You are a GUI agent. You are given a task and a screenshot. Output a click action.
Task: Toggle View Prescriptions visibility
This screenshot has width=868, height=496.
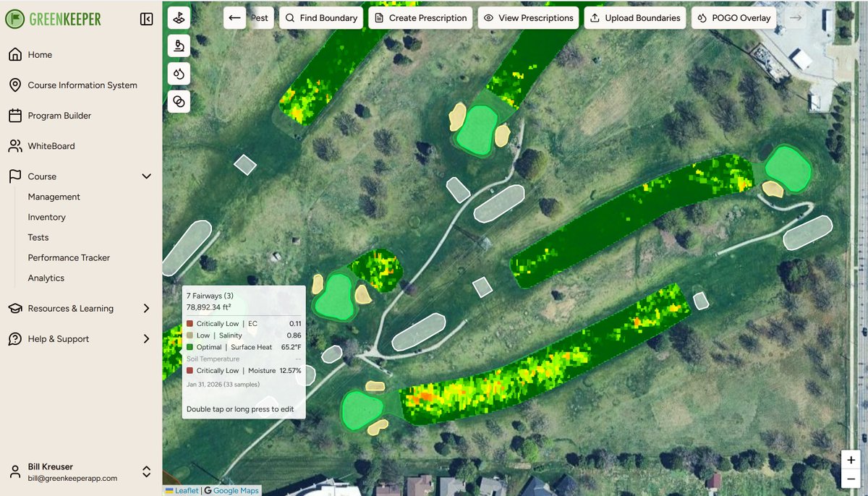528,18
